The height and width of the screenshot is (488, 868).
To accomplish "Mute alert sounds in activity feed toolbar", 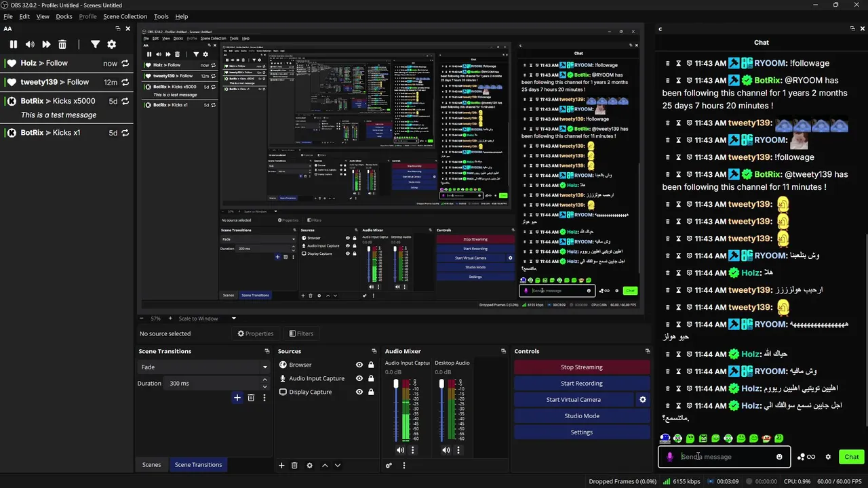I will [30, 44].
